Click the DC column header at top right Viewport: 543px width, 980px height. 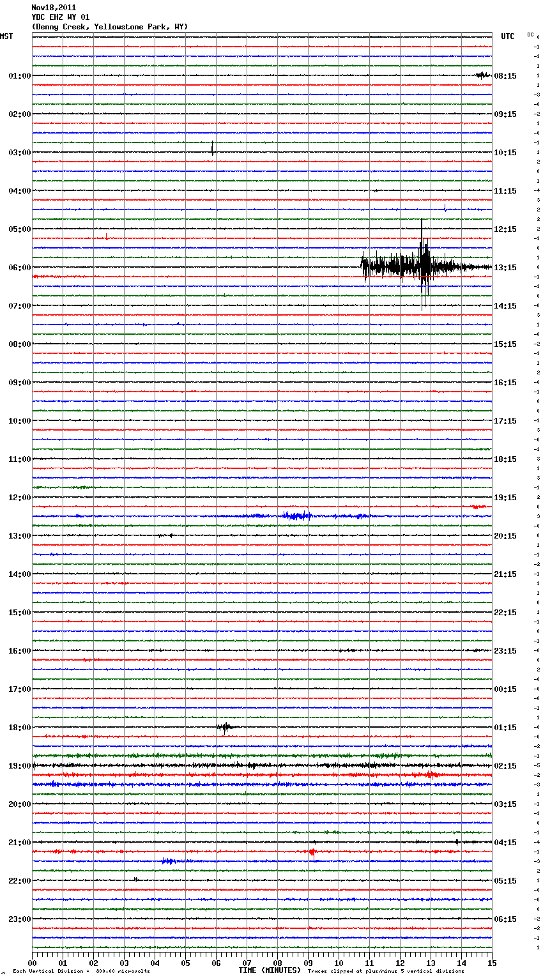[x=530, y=34]
